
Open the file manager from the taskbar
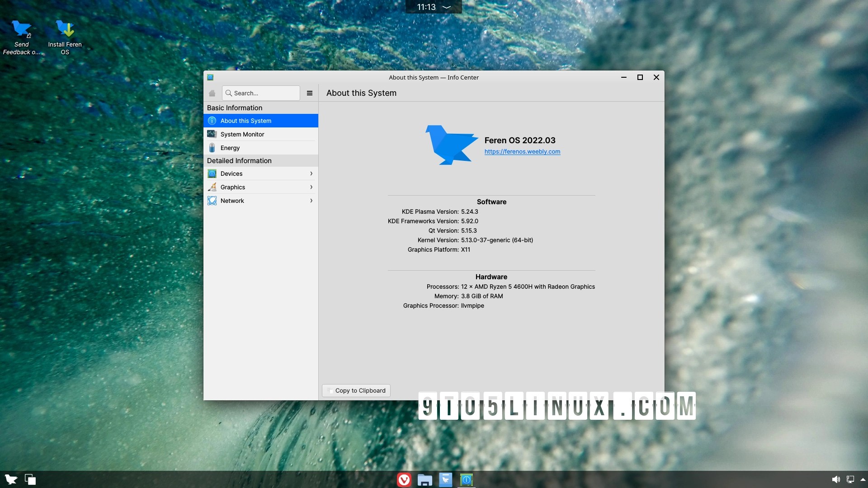425,480
